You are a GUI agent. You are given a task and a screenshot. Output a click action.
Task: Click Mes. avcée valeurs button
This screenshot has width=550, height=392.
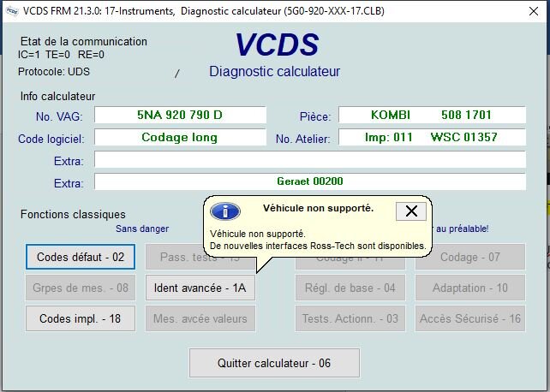point(200,318)
